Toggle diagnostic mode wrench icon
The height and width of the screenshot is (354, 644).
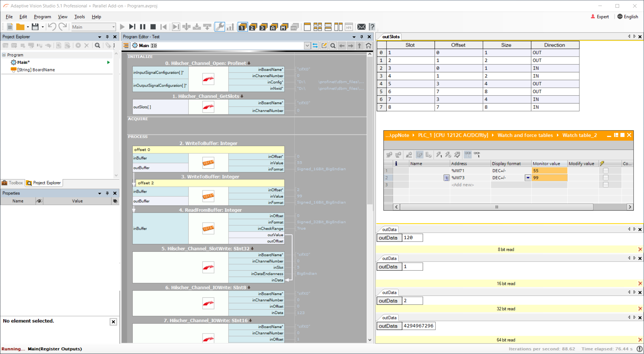pos(220,27)
